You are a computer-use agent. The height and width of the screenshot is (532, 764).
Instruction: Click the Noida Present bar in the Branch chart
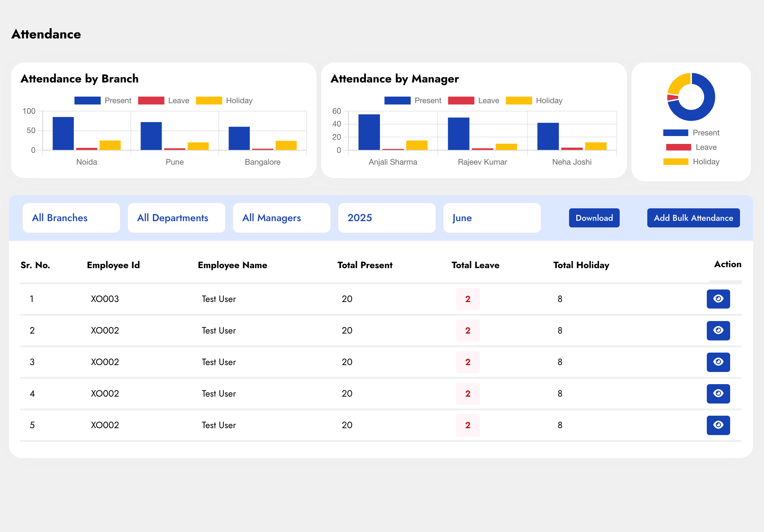(x=63, y=133)
